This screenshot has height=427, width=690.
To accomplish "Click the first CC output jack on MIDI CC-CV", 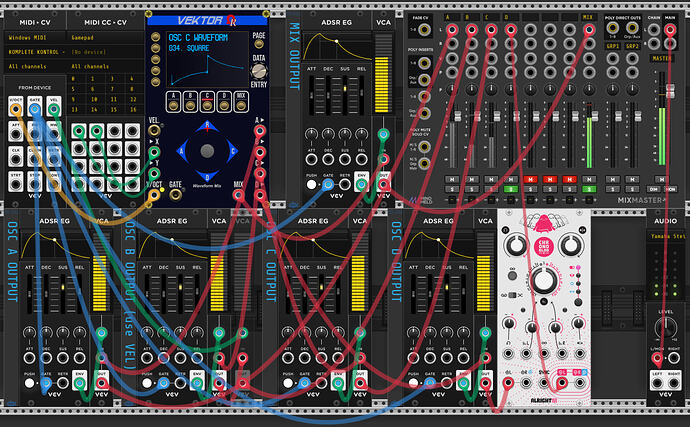I will [x=79, y=131].
